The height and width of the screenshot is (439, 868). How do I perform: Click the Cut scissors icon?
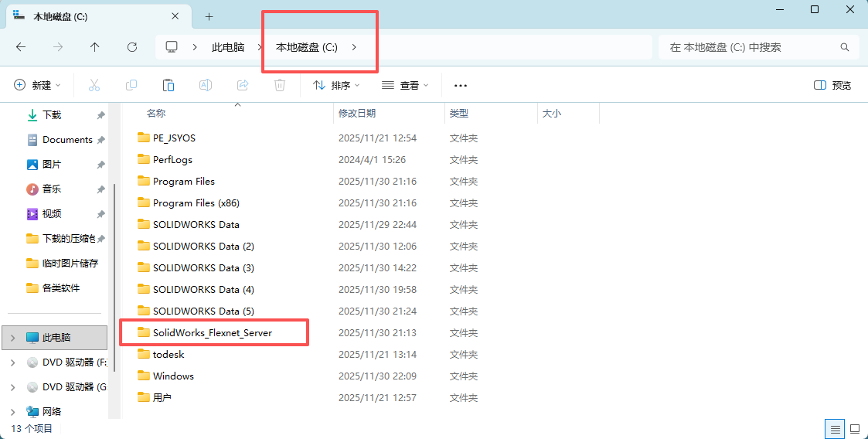coord(94,85)
